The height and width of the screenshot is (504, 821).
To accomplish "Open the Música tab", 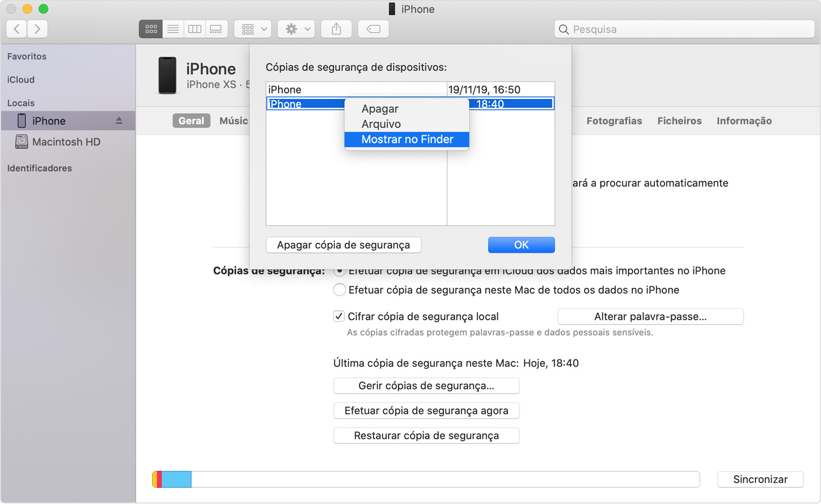I will click(233, 120).
